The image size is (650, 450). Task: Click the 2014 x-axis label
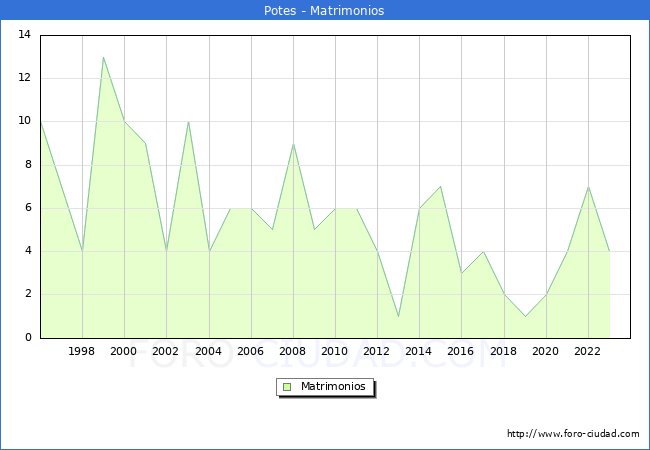pos(419,351)
